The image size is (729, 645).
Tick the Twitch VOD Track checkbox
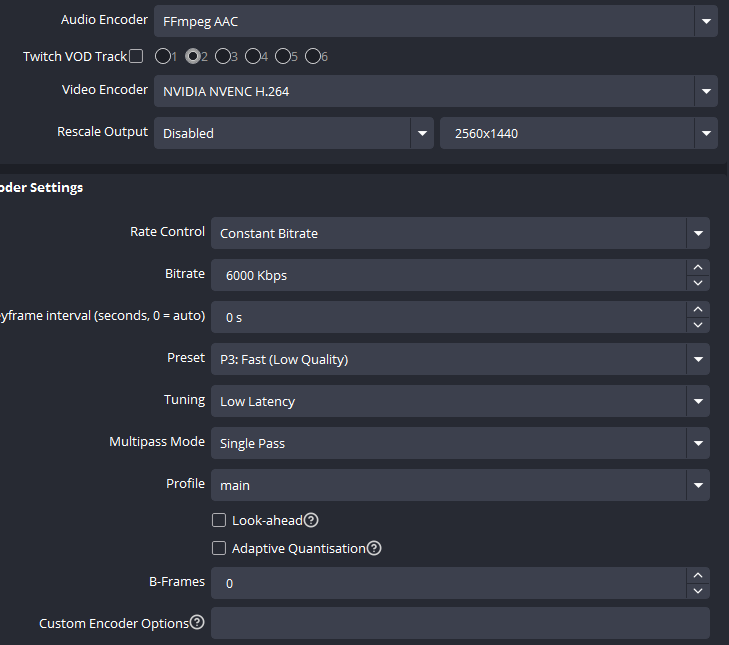[x=136, y=56]
